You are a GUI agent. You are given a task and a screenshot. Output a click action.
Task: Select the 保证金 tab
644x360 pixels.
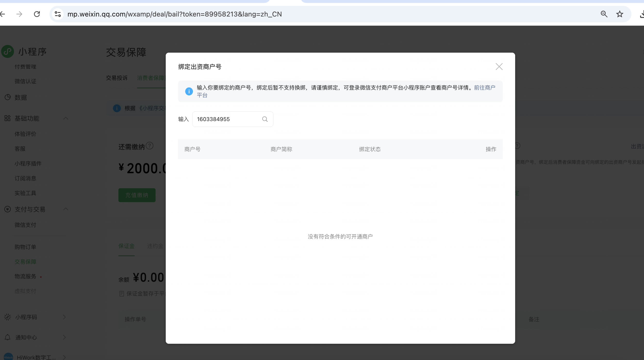tap(126, 246)
